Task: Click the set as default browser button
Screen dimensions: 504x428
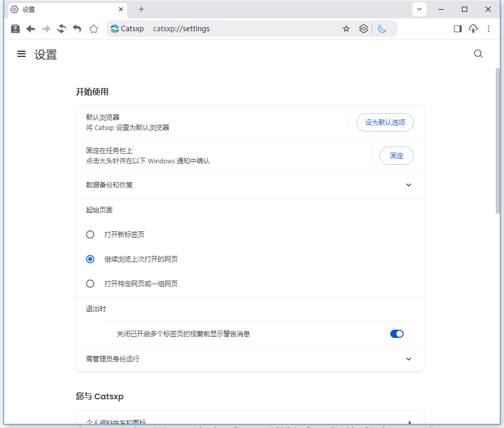Action: tap(385, 122)
